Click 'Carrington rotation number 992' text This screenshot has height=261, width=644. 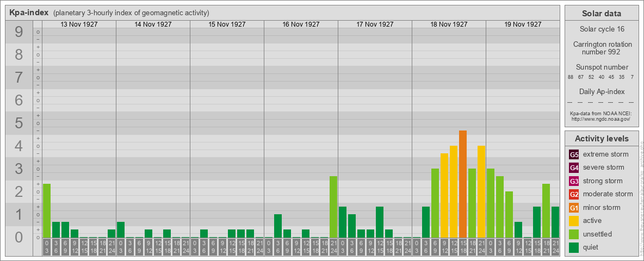point(602,48)
